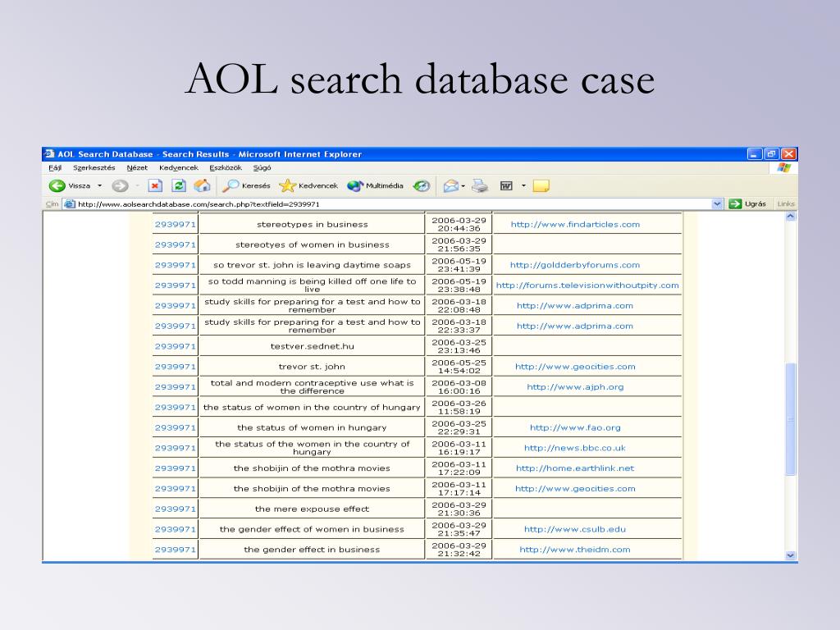840x630 pixels.
Task: Open the Fájl menu
Action: point(55,167)
